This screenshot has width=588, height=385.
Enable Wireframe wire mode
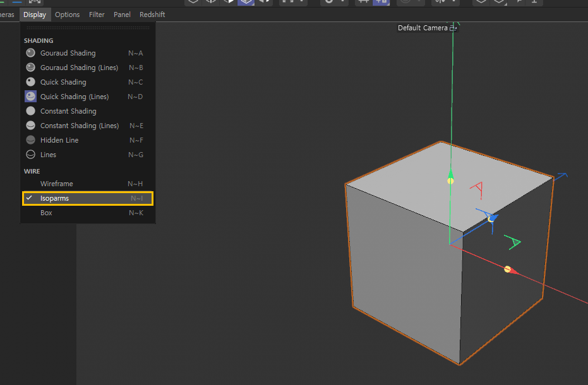tap(57, 184)
